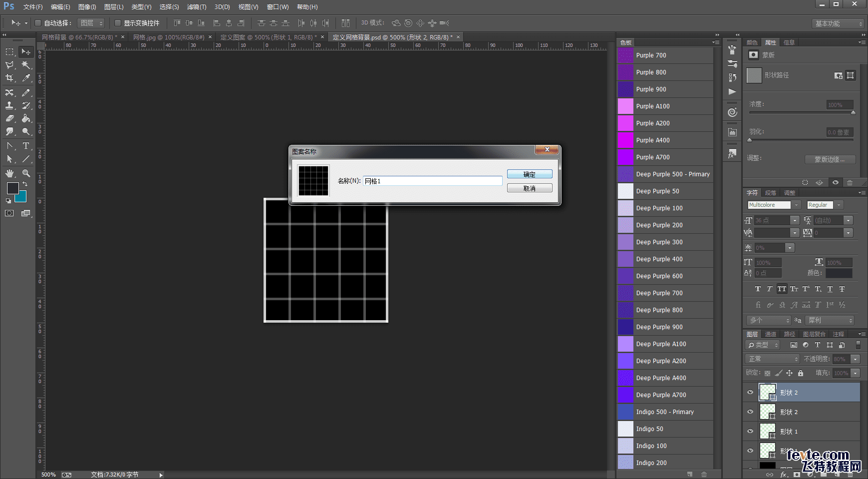This screenshot has height=479, width=868.
Task: Open the Multicolore font family dropdown
Action: click(x=797, y=205)
